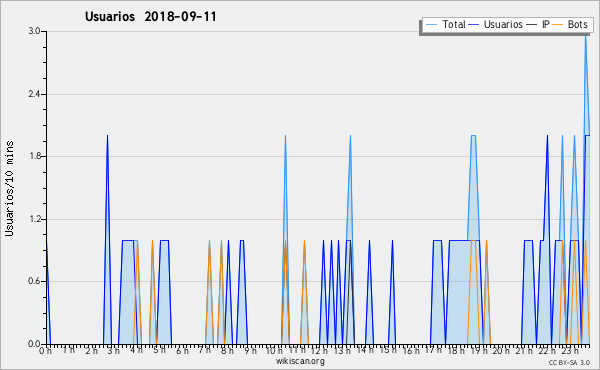Click the 1.2 y-axis value
The image size is (600, 370).
[34, 219]
